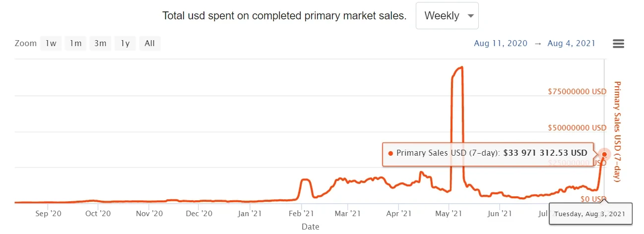Set zoom range to 1m
The width and height of the screenshot is (644, 234).
click(75, 44)
